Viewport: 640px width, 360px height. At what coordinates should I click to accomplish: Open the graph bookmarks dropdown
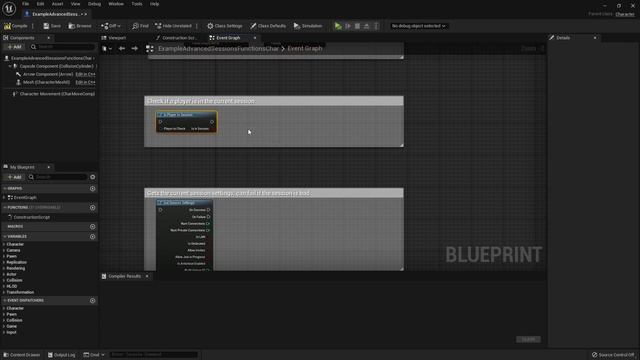pos(107,49)
